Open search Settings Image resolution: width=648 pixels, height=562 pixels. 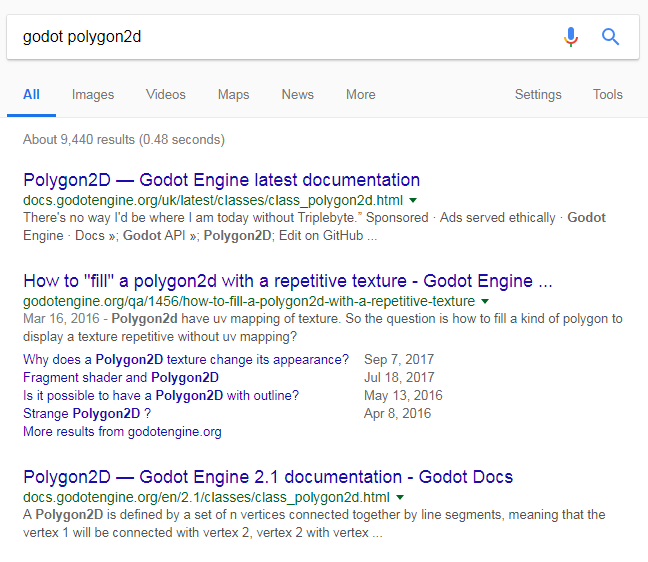(x=538, y=95)
